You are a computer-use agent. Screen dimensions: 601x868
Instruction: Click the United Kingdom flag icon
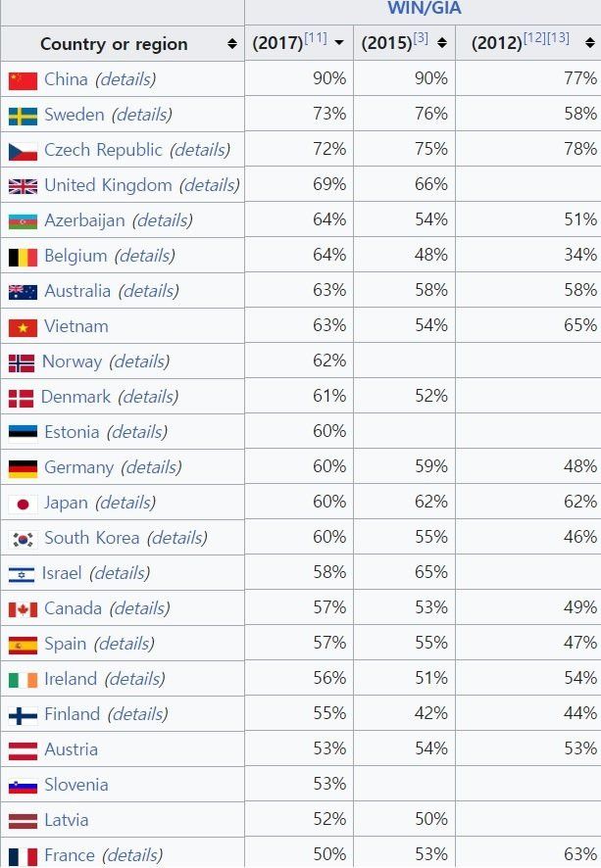(x=23, y=186)
